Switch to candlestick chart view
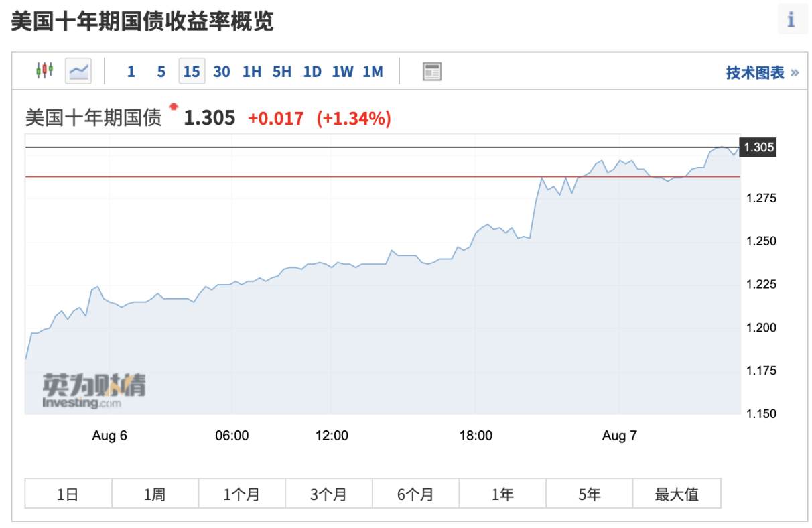The height and width of the screenshot is (528, 812). 44,70
